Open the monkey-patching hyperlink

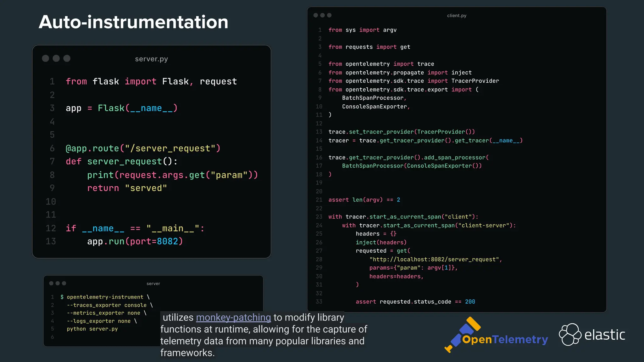tap(233, 317)
